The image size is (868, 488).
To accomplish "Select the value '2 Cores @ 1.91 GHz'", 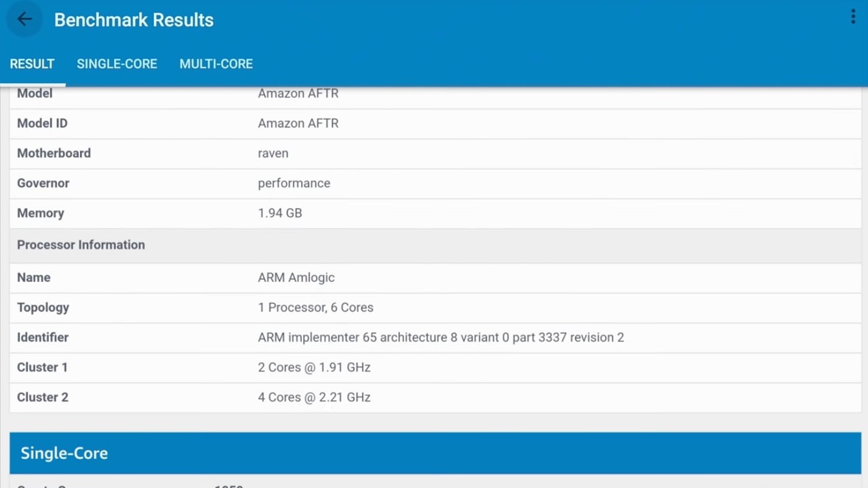I will 314,367.
